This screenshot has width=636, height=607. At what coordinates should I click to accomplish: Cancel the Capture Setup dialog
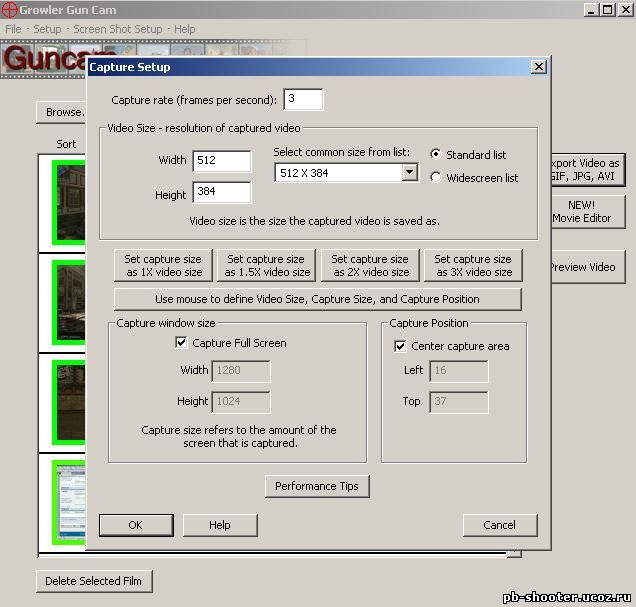pyautogui.click(x=500, y=525)
